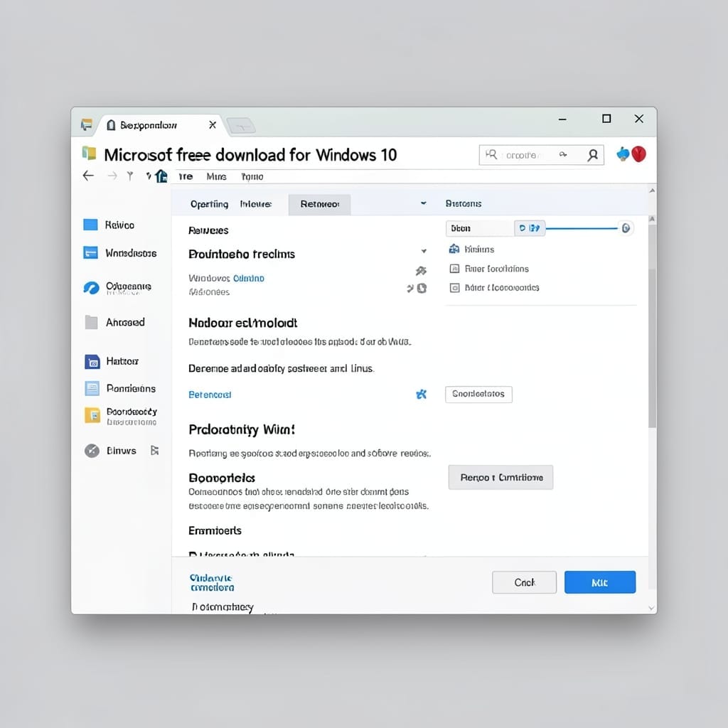Screen dimensions: 728x728
Task: Select the Ahrssed folder icon
Action: 91,322
